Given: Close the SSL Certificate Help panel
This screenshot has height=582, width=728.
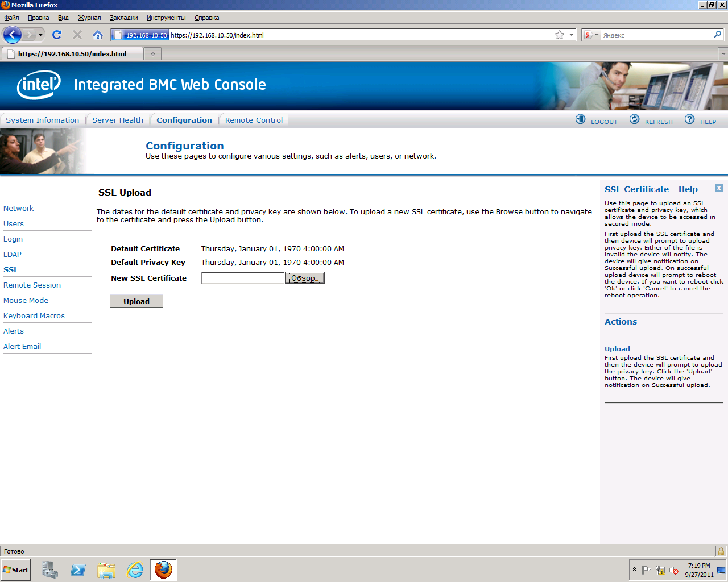Looking at the screenshot, I should (719, 188).
